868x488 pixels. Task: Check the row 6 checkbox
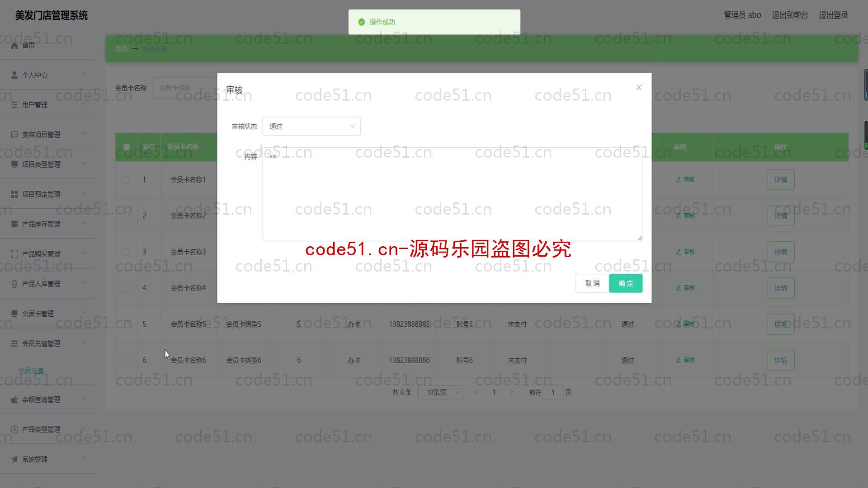(x=126, y=360)
